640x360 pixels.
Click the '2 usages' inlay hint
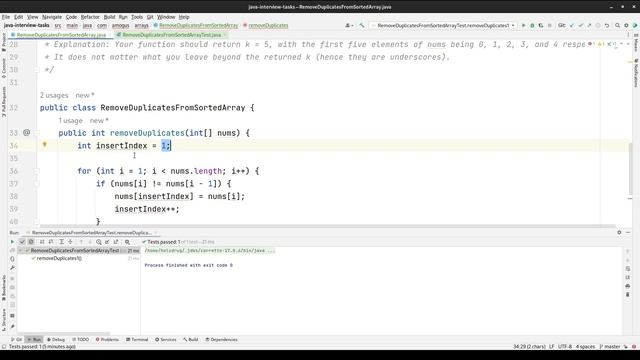pyautogui.click(x=54, y=95)
